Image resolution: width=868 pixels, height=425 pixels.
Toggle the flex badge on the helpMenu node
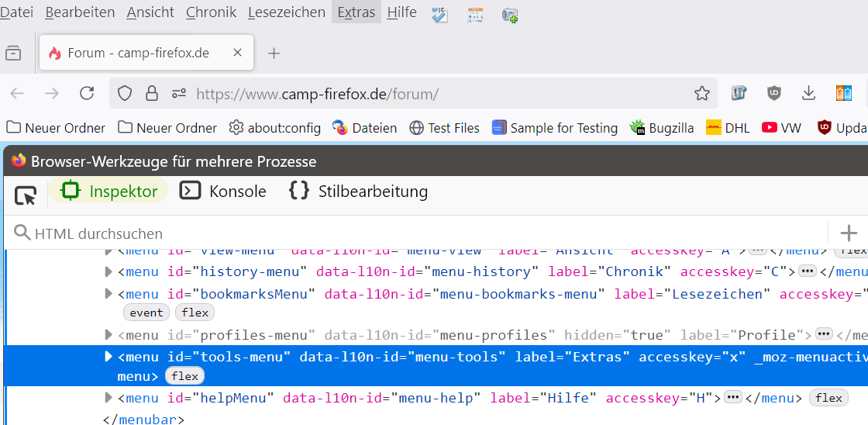coord(828,398)
